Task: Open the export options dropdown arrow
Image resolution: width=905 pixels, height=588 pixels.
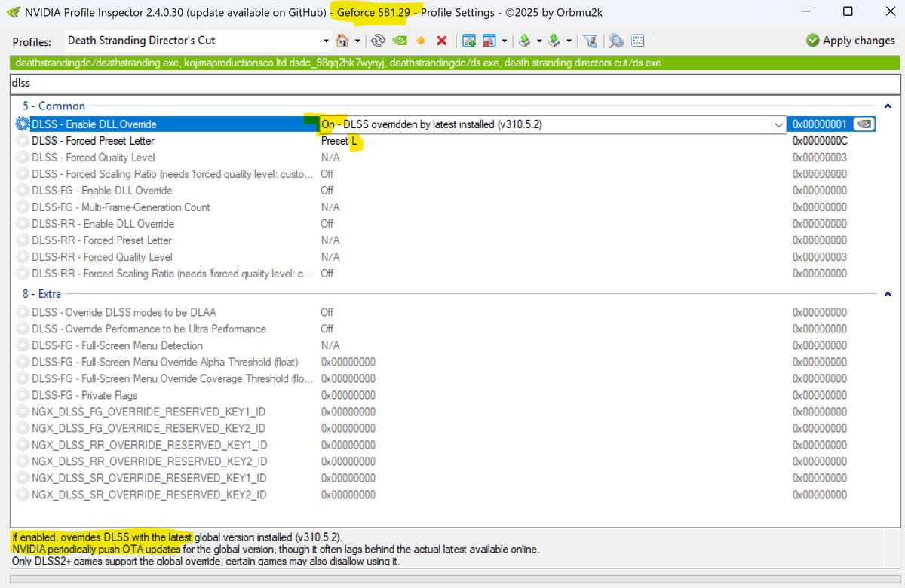Action: [539, 41]
